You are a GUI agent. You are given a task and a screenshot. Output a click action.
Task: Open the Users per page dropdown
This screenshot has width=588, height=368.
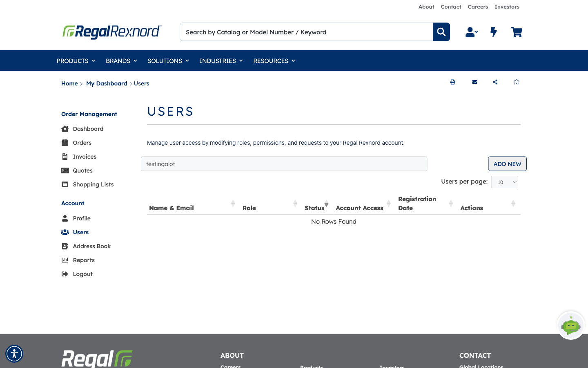tap(504, 182)
